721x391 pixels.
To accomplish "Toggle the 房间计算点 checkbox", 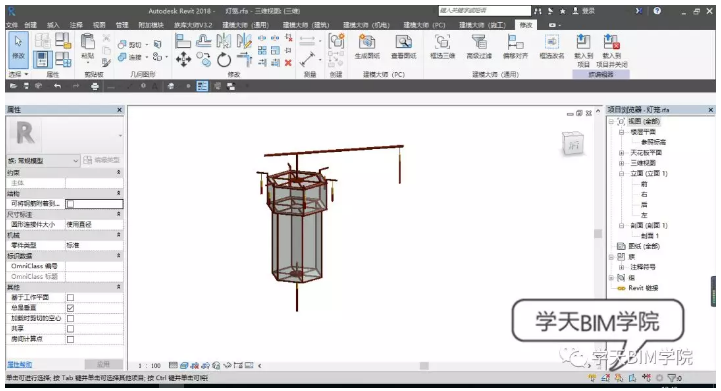I will point(70,339).
